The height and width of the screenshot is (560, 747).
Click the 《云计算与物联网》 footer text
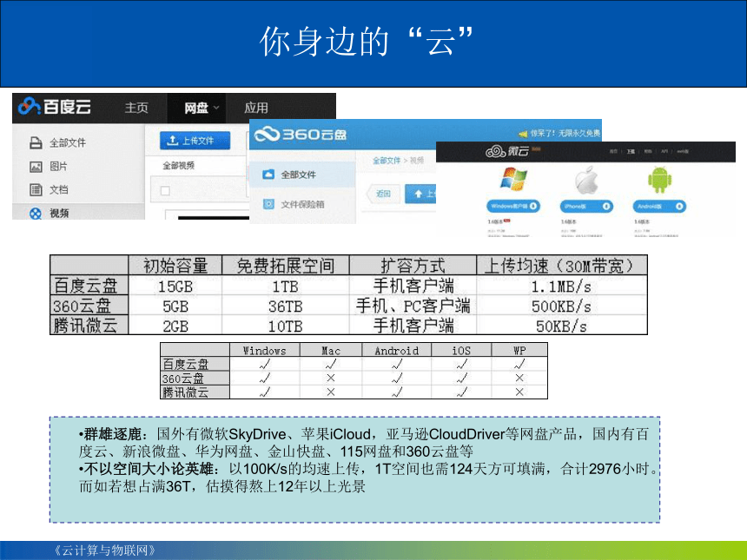pyautogui.click(x=104, y=550)
